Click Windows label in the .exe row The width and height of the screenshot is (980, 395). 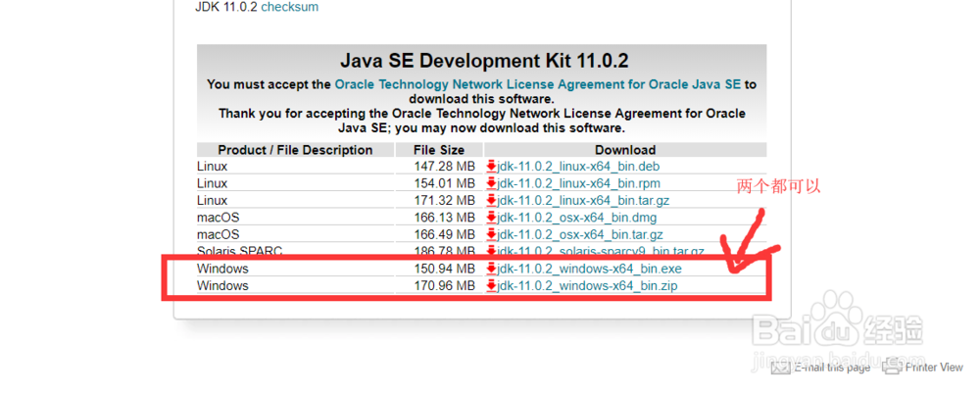[222, 269]
